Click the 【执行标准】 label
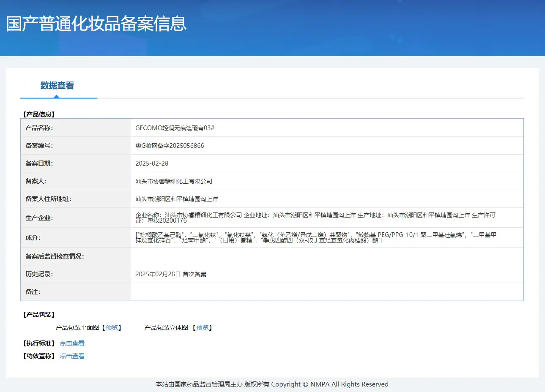Image resolution: width=545 pixels, height=392 pixels. (x=39, y=343)
